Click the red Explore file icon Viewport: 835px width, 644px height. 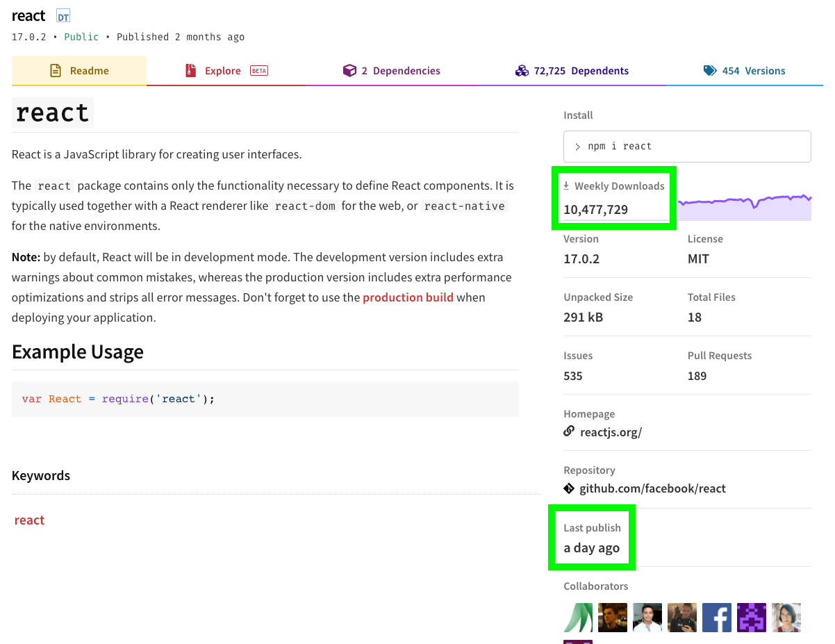coord(190,71)
